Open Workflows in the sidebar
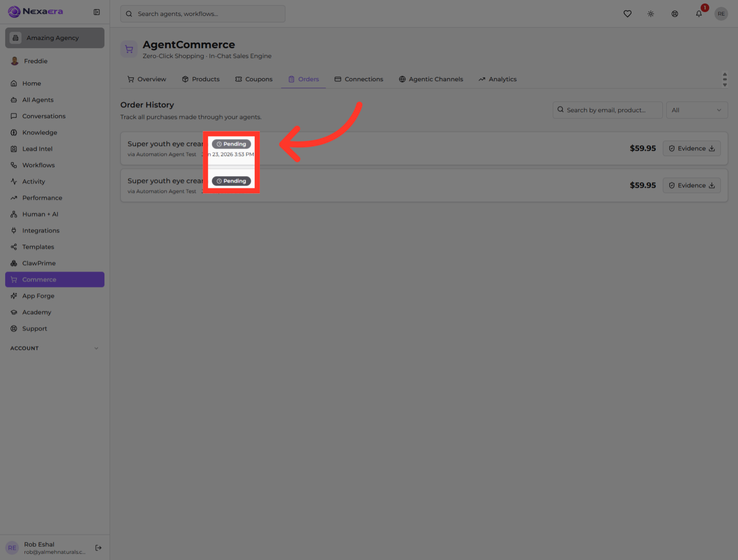Image resolution: width=738 pixels, height=560 pixels. [x=55, y=165]
